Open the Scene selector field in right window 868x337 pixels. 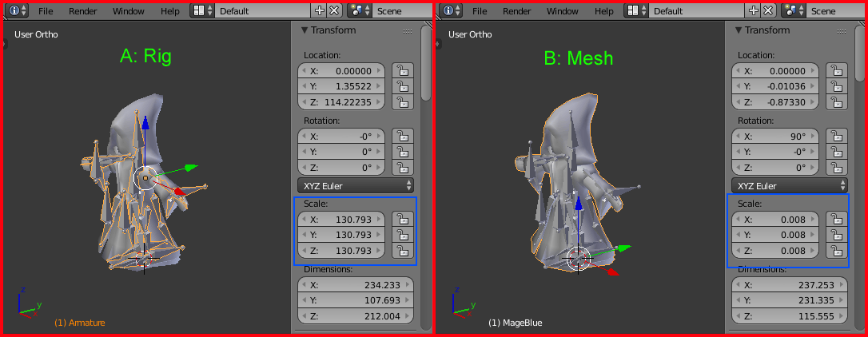pos(834,10)
